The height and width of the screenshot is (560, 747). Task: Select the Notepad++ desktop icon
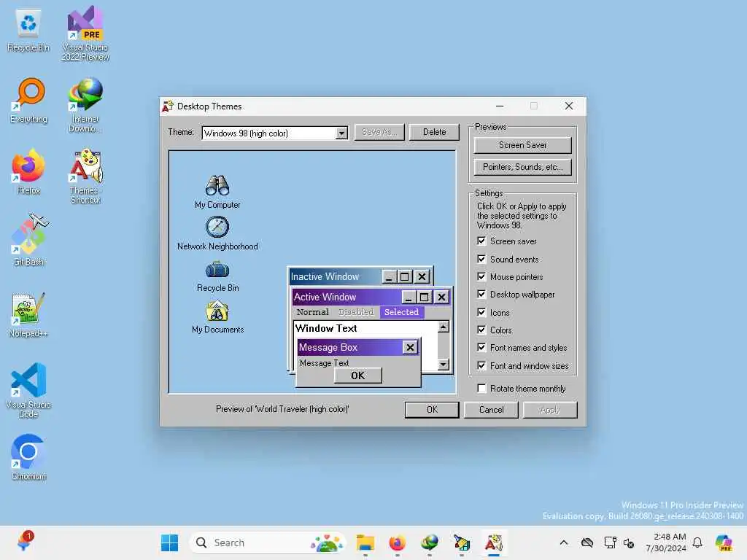[x=28, y=315]
